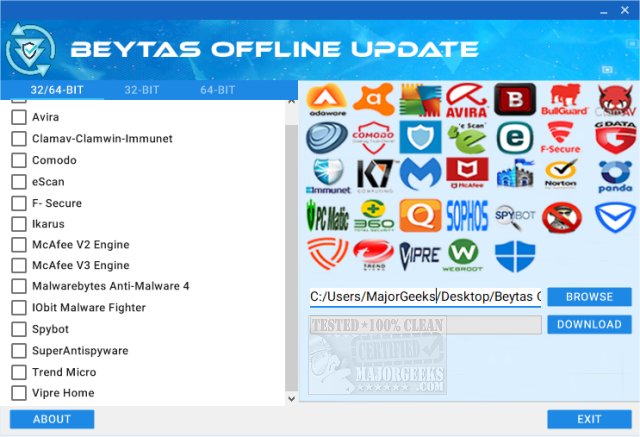
Task: Check the Avira checkbox
Action: click(19, 117)
